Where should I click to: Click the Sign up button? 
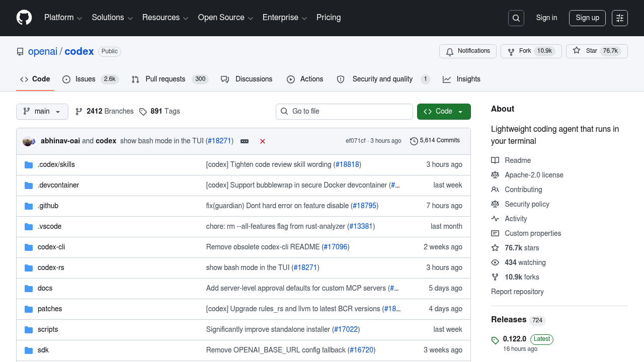587,18
